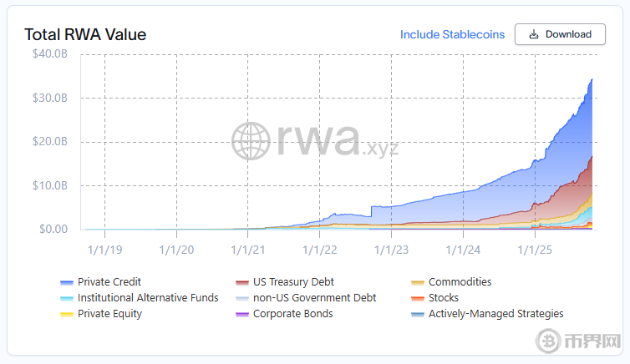Click the Corporate Bonds purple swatch

[242, 315]
